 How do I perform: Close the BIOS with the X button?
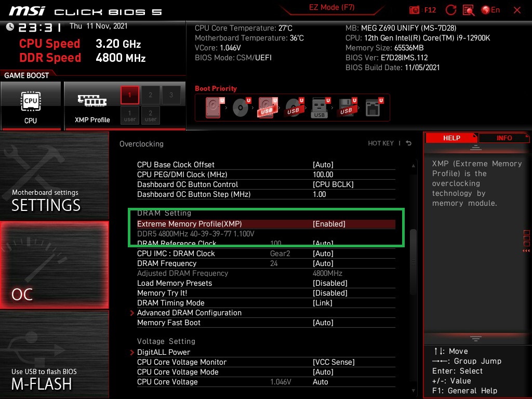coord(517,10)
